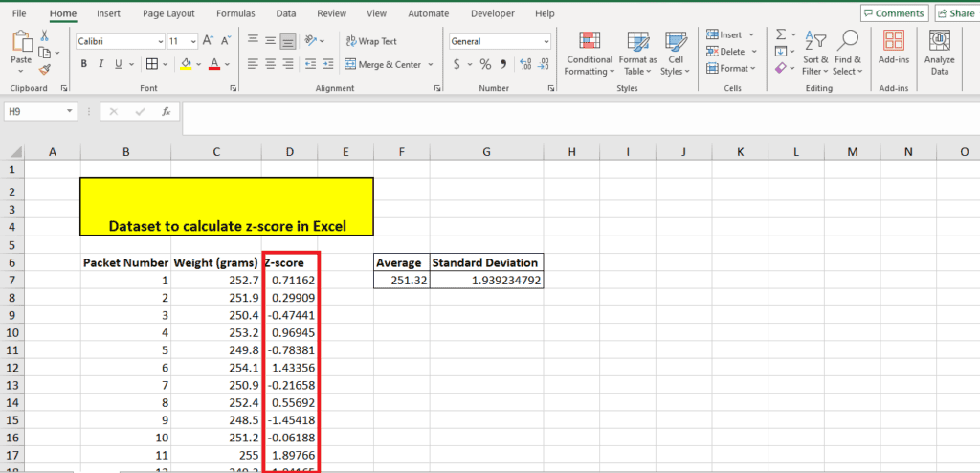The image size is (980, 473).
Task: Decrease font size with the smaller A icon
Action: click(226, 41)
